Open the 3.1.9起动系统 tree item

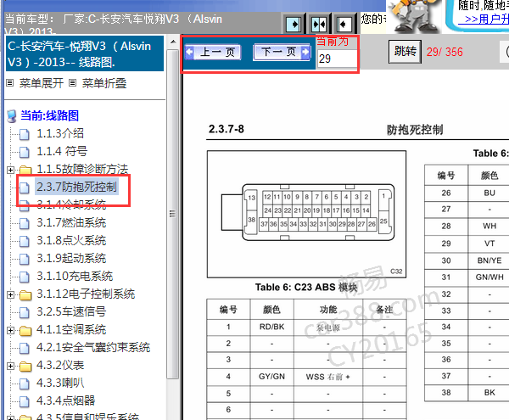(71, 258)
